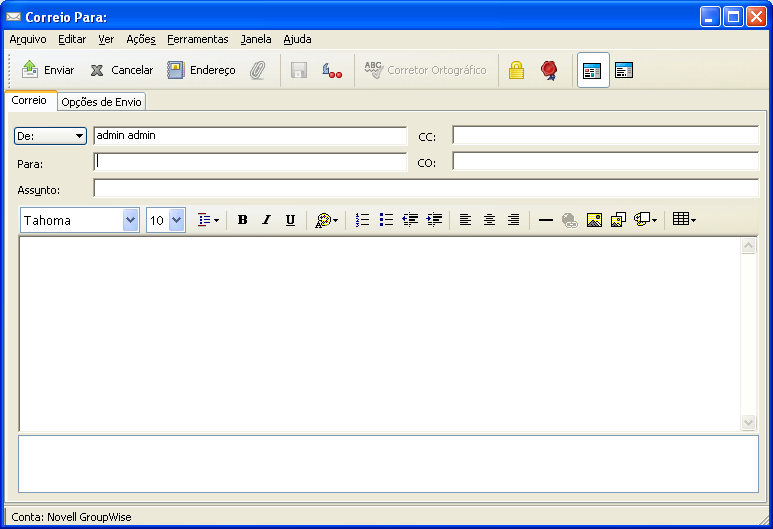Click the Enviar send button

(x=48, y=70)
